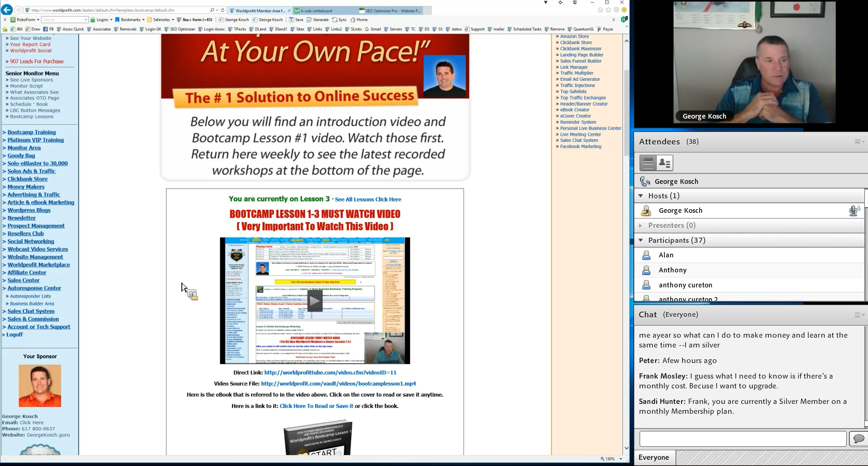Screen dimensions: 868x466
Task: Switch attendees panel to list view
Action: click(x=648, y=163)
